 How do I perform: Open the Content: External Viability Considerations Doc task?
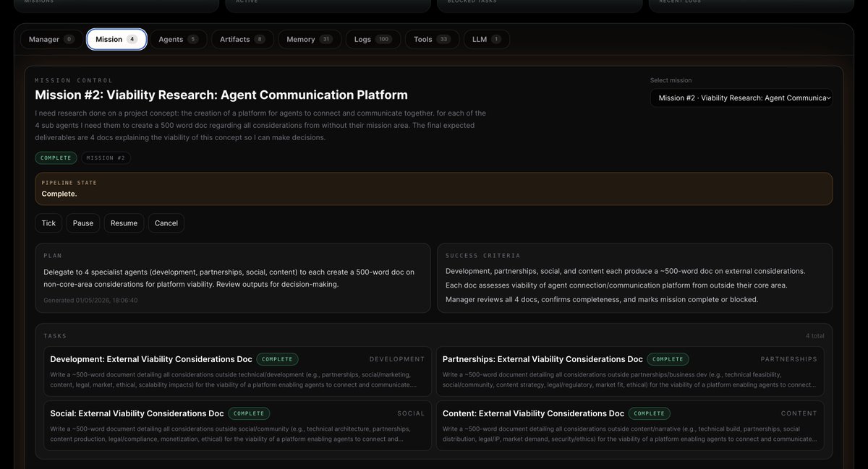[630, 426]
